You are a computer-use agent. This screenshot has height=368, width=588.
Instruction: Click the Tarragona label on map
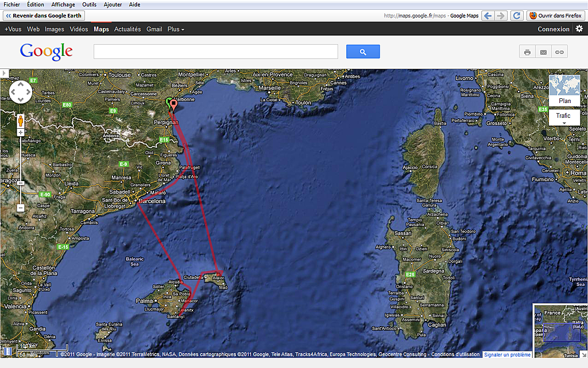[83, 212]
